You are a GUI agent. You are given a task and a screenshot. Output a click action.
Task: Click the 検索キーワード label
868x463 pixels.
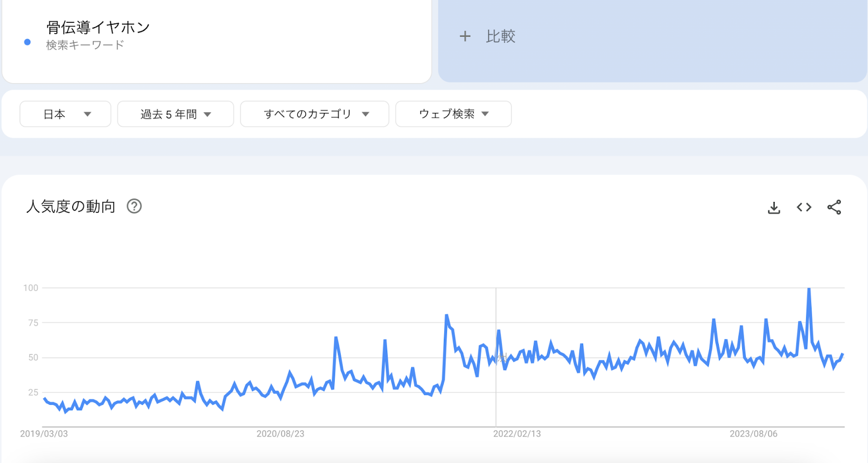click(x=85, y=45)
